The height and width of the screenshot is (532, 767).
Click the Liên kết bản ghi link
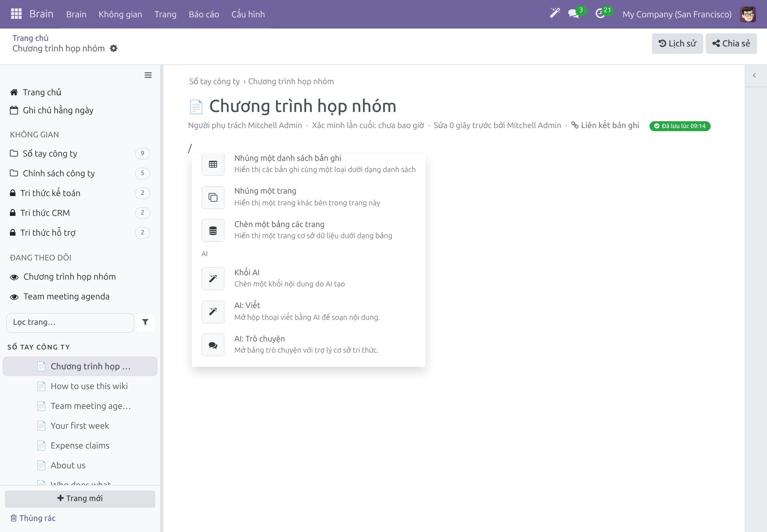point(605,126)
